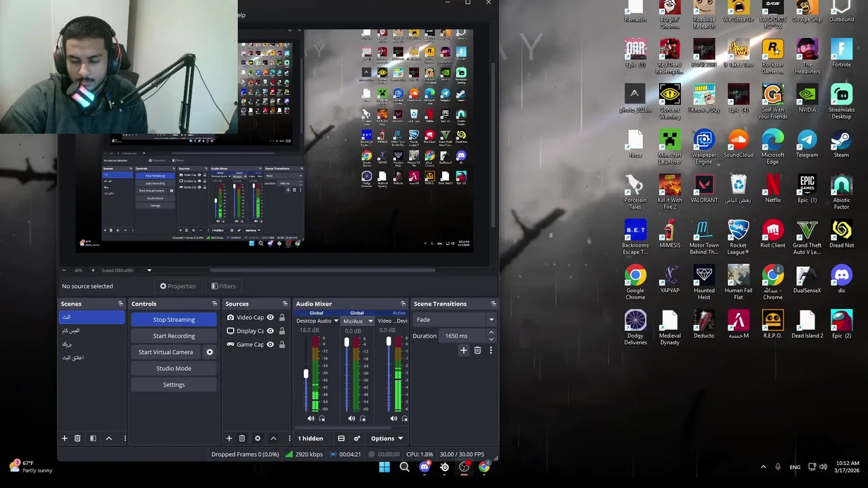Remove selected source with Sources trash icon
Image resolution: width=868 pixels, height=488 pixels.
[x=241, y=439]
